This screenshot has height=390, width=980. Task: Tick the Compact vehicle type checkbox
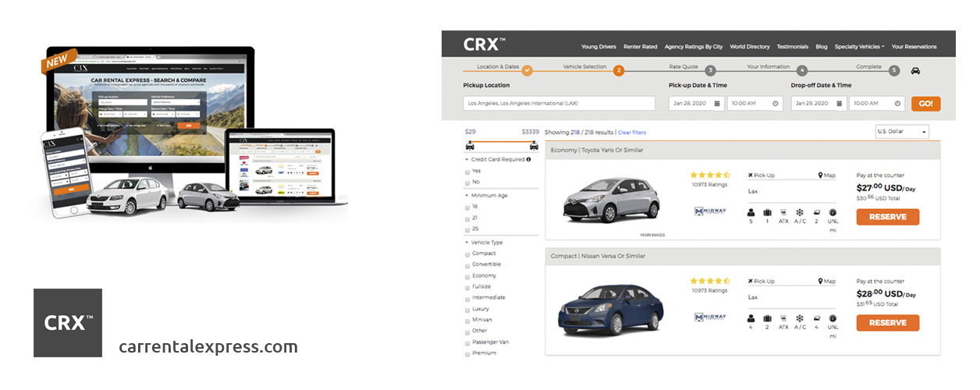(467, 254)
